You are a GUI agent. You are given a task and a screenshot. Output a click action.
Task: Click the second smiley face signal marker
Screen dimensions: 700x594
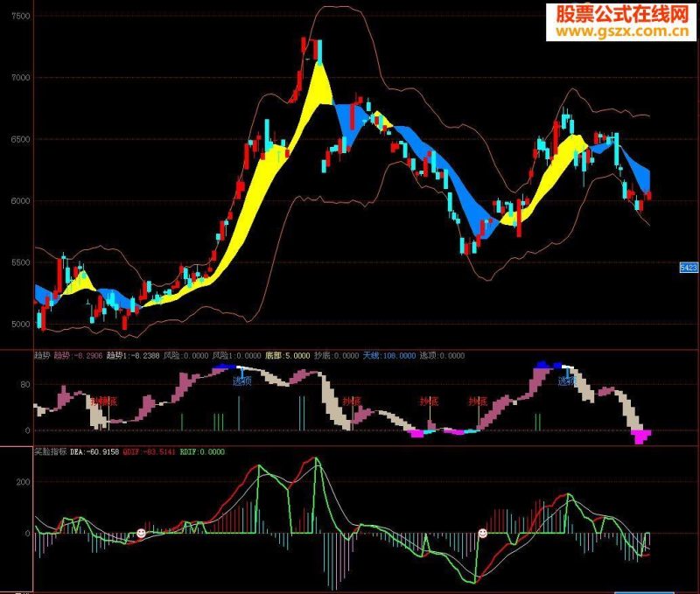click(x=483, y=533)
